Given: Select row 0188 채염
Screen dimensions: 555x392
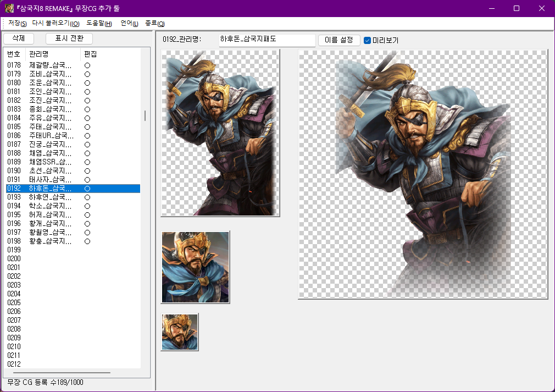Looking at the screenshot, I should (73, 153).
